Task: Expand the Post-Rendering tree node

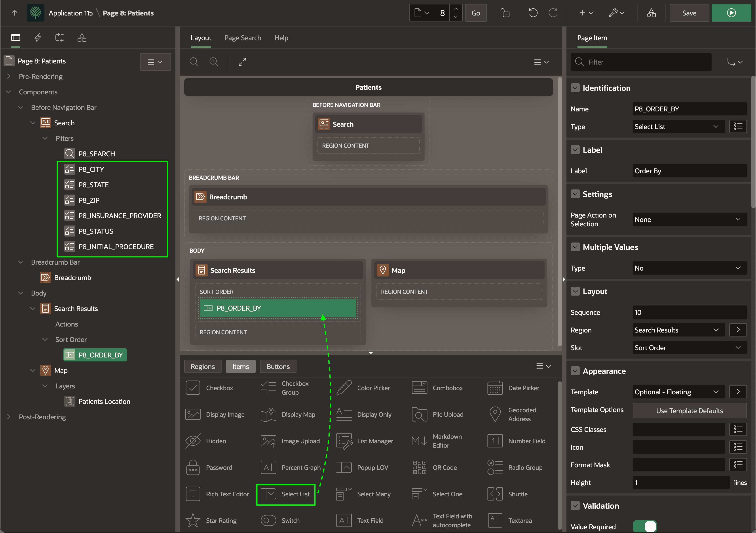Action: [9, 417]
